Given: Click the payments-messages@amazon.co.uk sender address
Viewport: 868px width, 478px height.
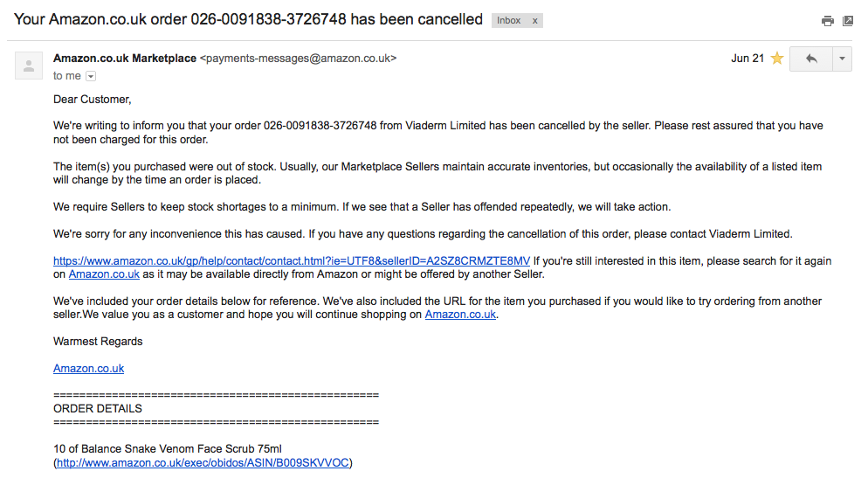Looking at the screenshot, I should [x=298, y=59].
